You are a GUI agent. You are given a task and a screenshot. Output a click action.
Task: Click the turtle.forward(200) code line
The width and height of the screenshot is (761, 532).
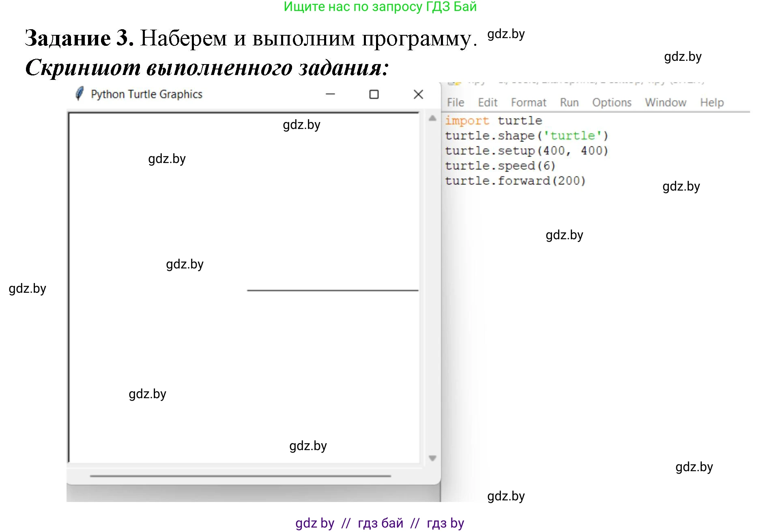point(515,180)
